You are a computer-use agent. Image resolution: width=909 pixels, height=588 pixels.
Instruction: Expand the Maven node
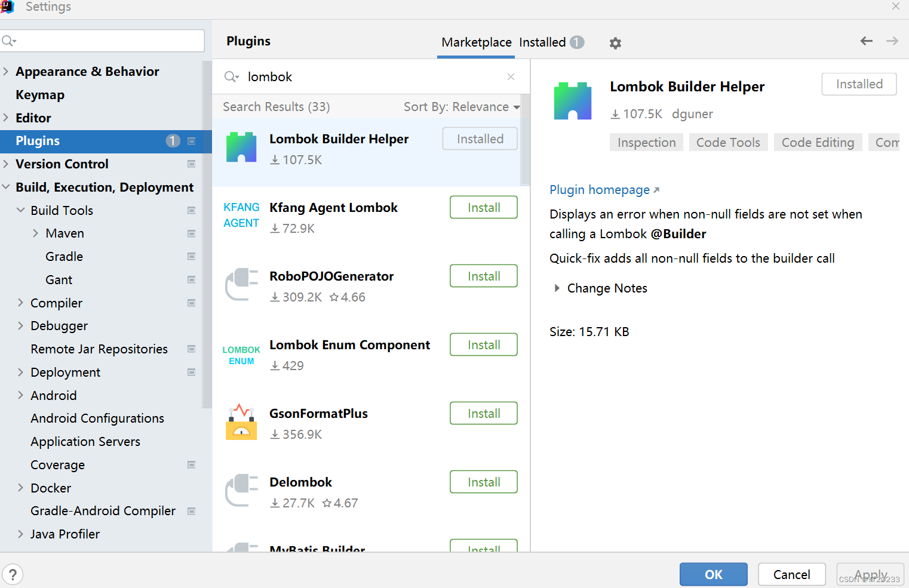tap(36, 233)
